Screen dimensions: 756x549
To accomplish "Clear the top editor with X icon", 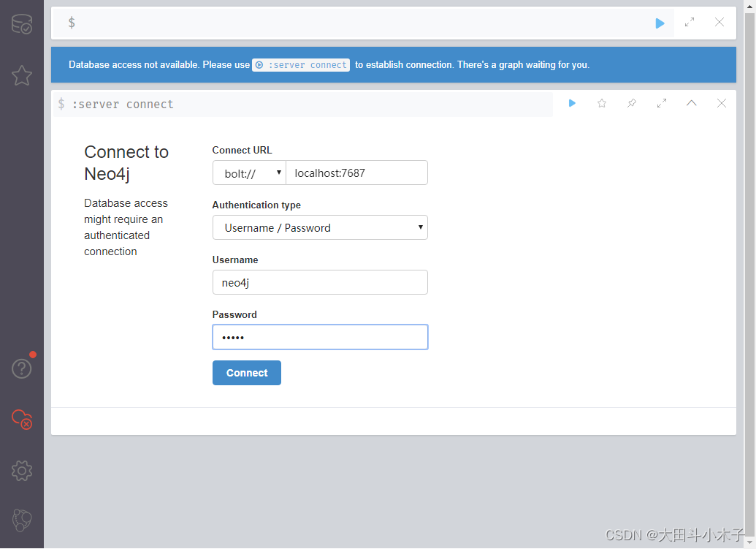I will [x=719, y=22].
